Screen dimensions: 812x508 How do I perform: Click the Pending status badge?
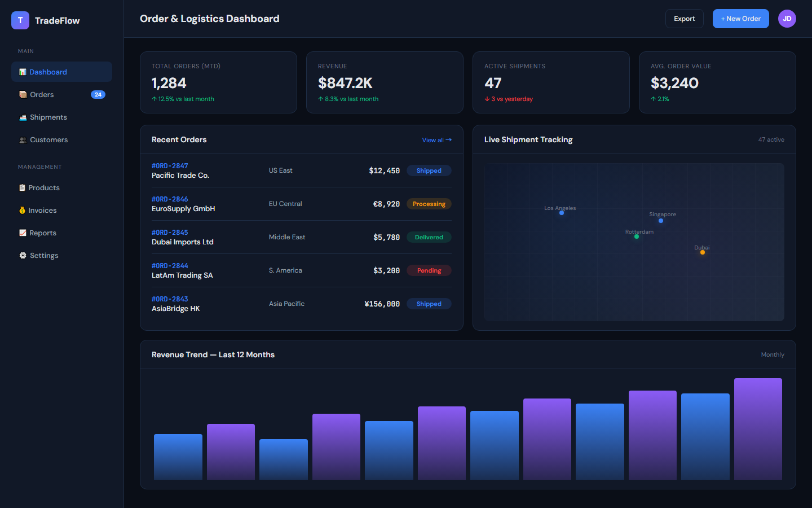(x=429, y=270)
